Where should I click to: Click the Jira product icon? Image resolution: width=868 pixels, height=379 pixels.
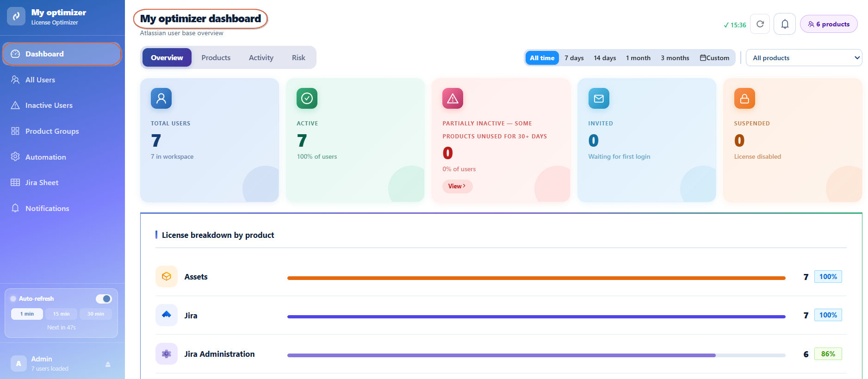167,315
